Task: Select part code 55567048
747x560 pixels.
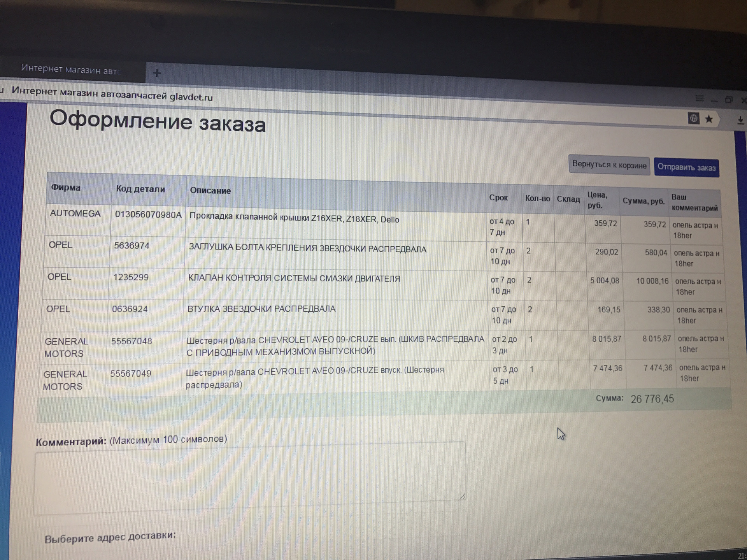Action: coord(131,341)
